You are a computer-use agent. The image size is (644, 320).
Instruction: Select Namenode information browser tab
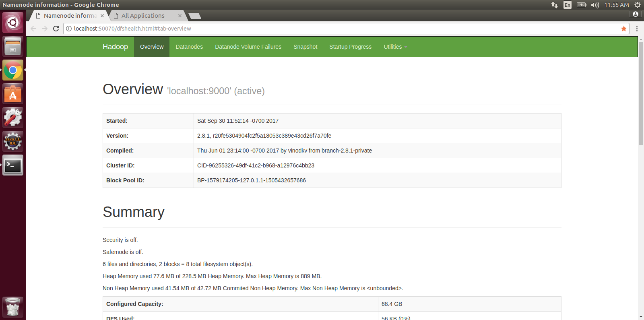[x=69, y=16]
